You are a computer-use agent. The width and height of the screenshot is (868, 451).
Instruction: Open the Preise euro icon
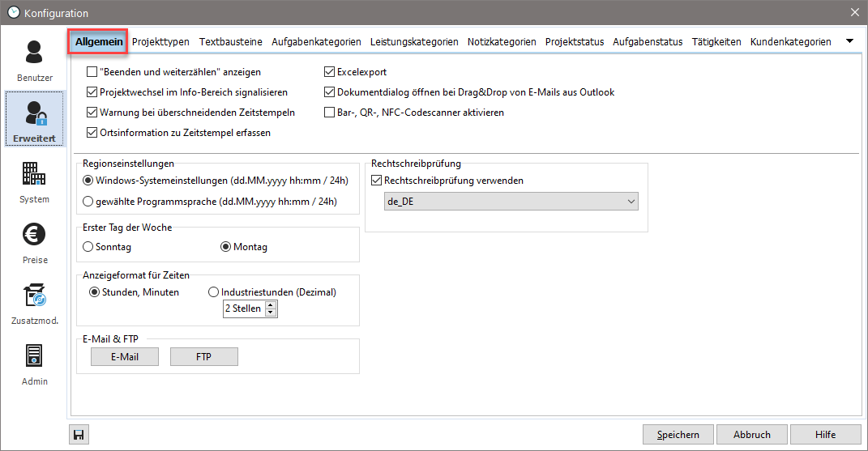pyautogui.click(x=34, y=241)
